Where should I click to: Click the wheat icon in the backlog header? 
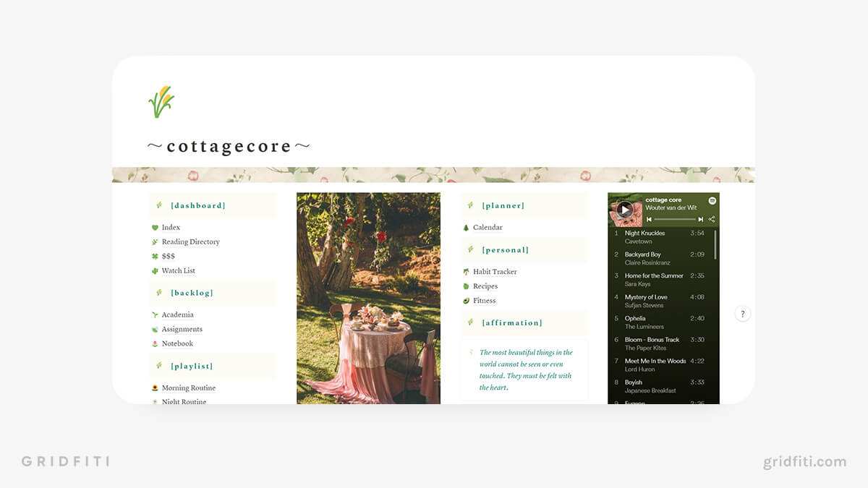(159, 293)
